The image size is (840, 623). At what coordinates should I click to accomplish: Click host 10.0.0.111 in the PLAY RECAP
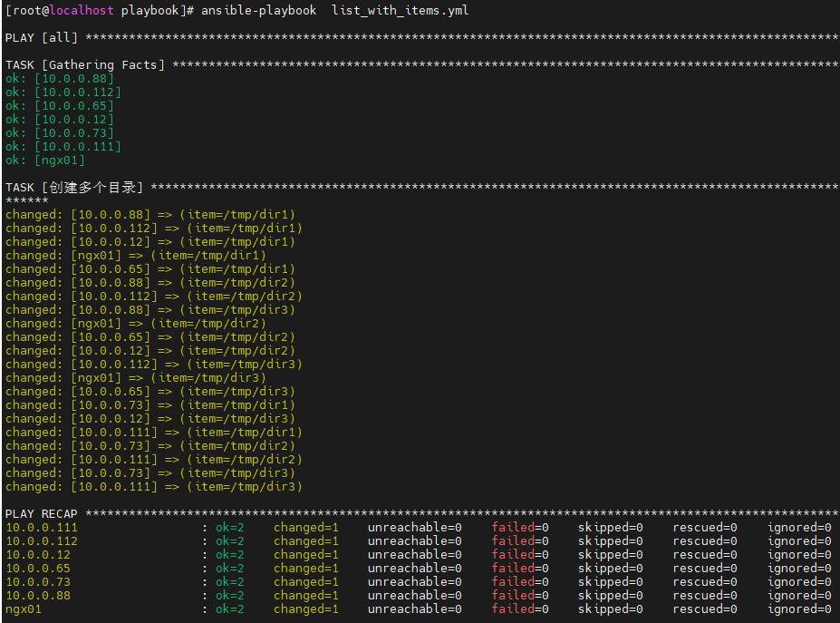click(x=42, y=528)
